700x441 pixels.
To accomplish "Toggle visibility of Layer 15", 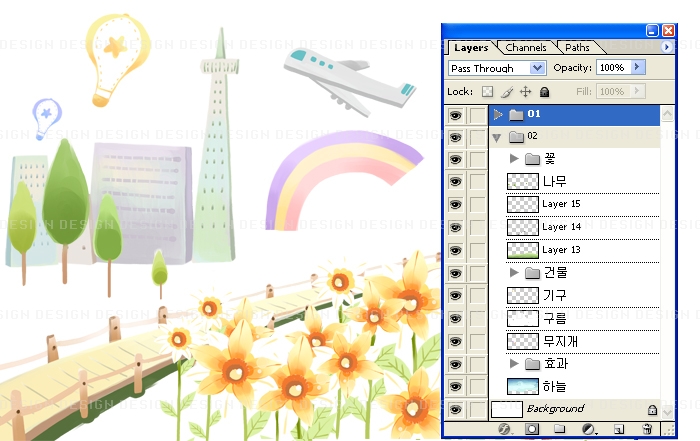I will (455, 204).
